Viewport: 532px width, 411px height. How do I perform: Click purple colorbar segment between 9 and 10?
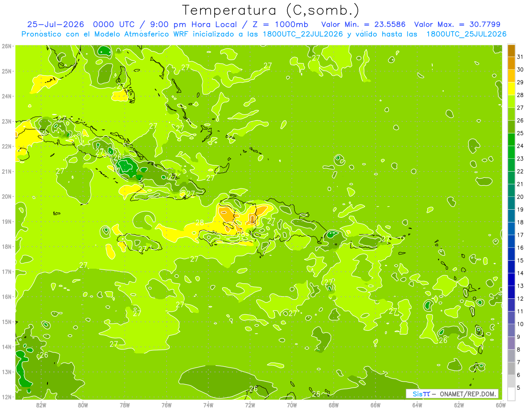tap(511, 330)
